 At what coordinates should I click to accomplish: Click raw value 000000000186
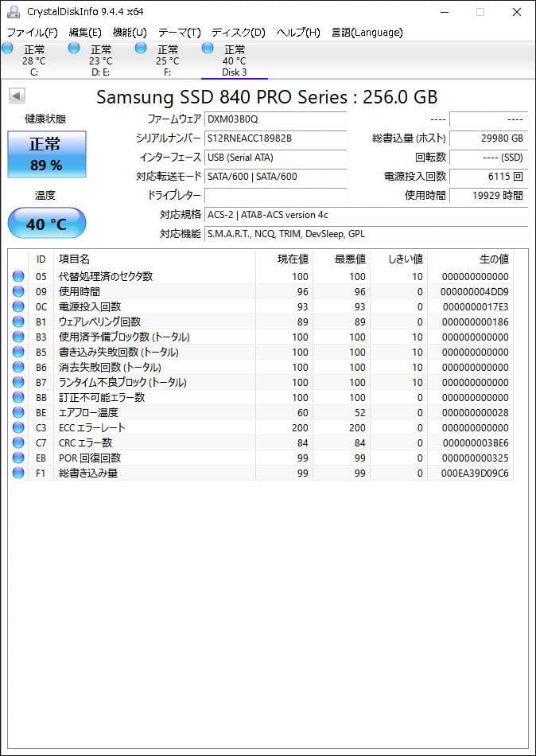click(x=474, y=321)
